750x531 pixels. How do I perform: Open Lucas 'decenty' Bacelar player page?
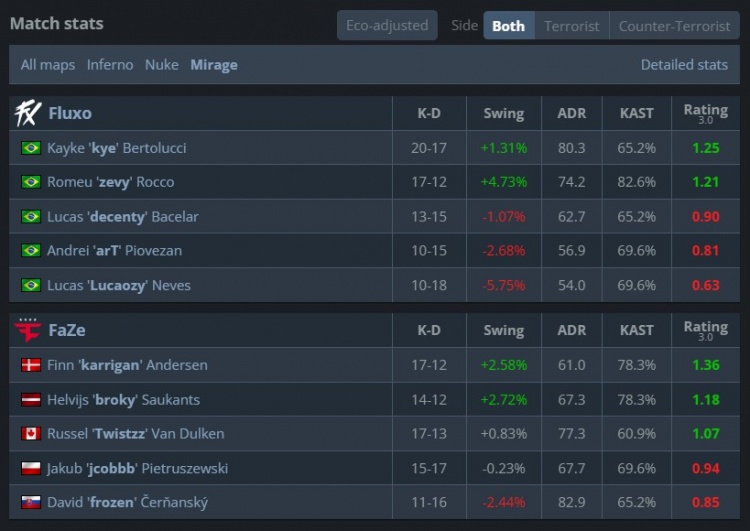point(122,217)
